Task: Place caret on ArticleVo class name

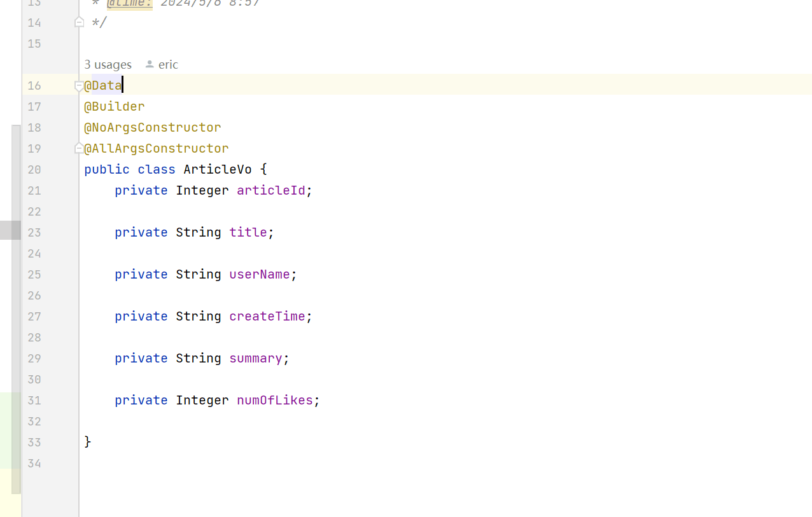Action: point(218,169)
